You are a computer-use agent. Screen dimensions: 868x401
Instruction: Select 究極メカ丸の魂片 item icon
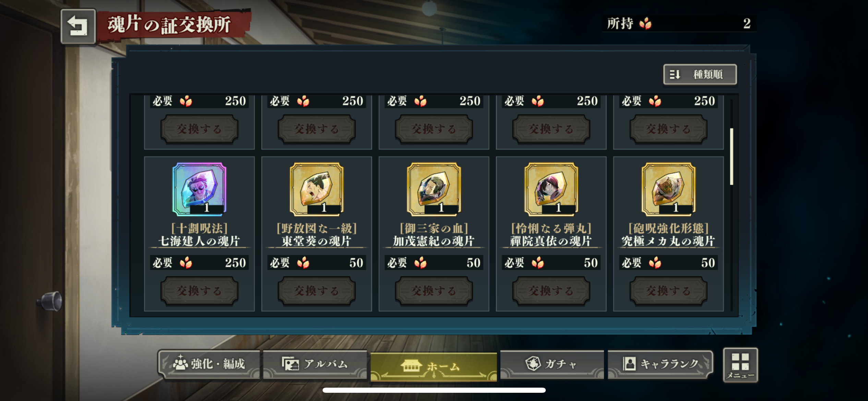(x=668, y=189)
